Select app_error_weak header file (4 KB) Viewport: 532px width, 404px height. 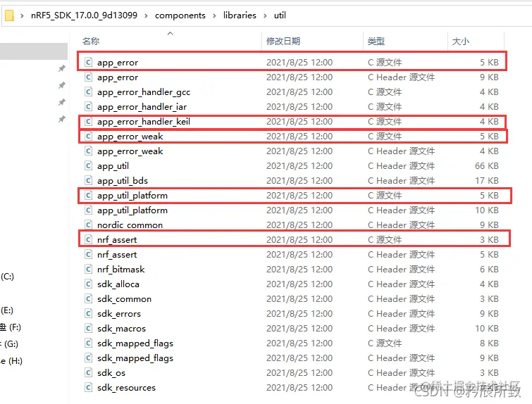click(x=292, y=151)
